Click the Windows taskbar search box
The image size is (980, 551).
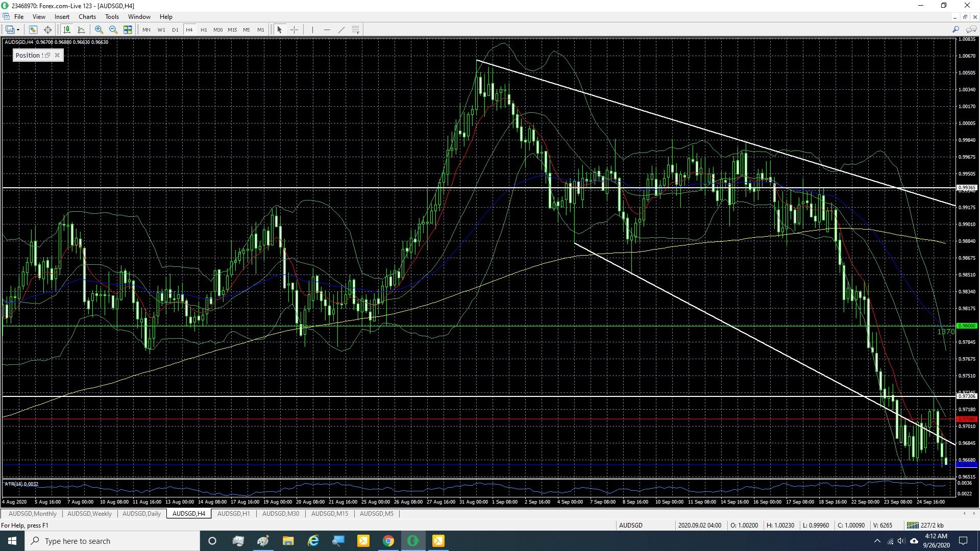pyautogui.click(x=112, y=541)
